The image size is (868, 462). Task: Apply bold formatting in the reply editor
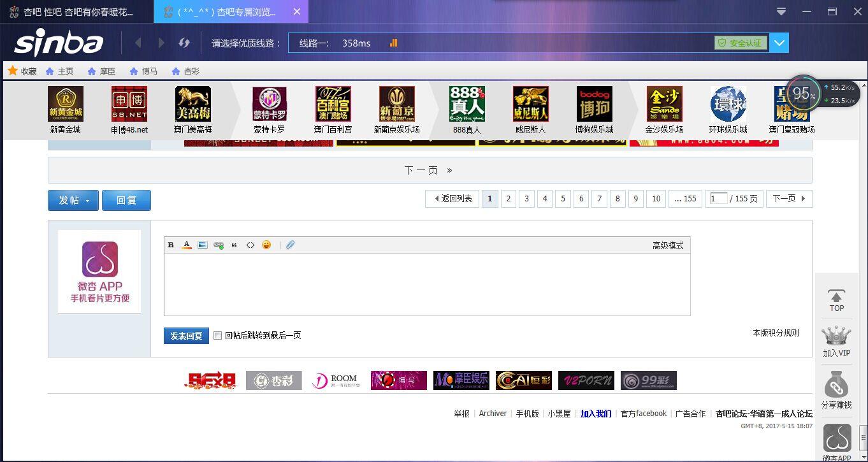(171, 245)
